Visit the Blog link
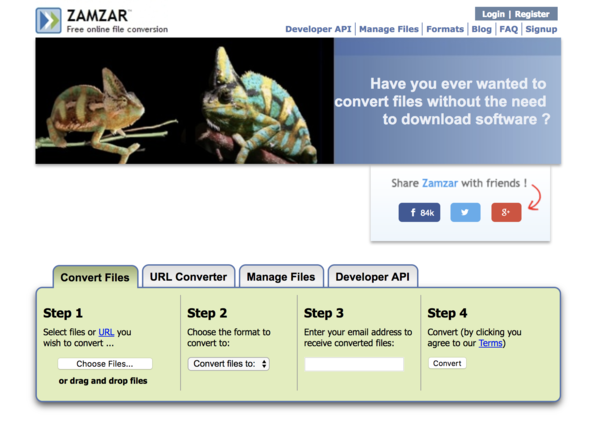600x422 pixels. tap(481, 29)
